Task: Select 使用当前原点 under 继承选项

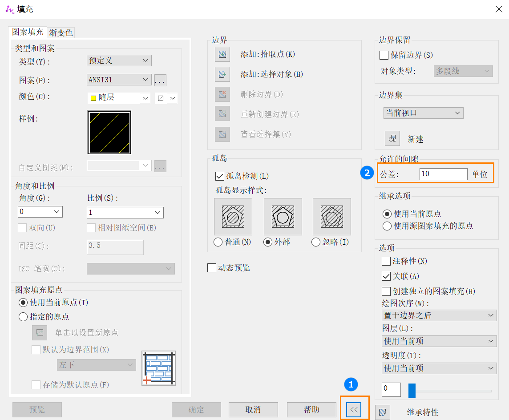Action: [387, 214]
